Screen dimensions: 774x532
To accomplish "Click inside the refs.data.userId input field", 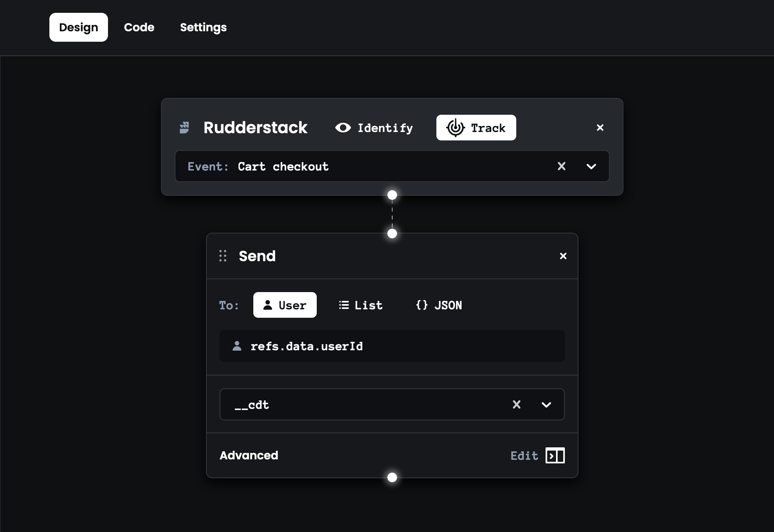I will (392, 346).
